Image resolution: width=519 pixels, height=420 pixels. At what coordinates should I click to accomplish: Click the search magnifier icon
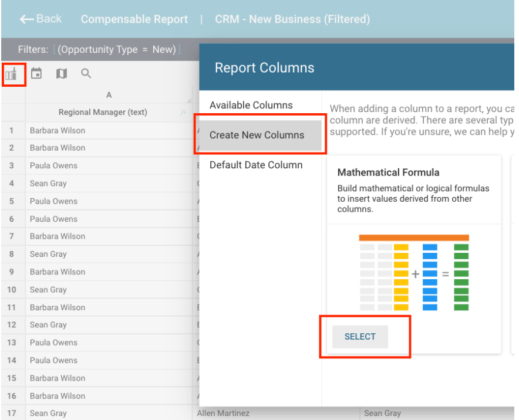point(86,74)
